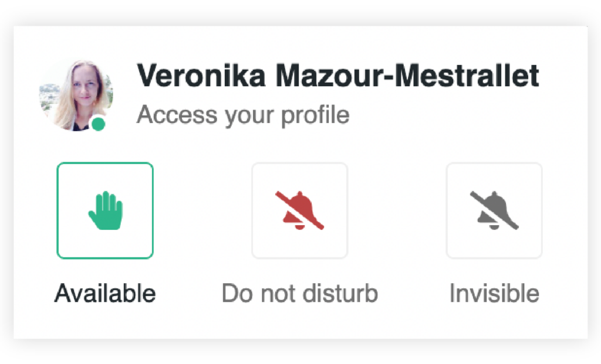Click the grey crossed-out bell icon
This screenshot has width=601, height=364.
coord(494,211)
